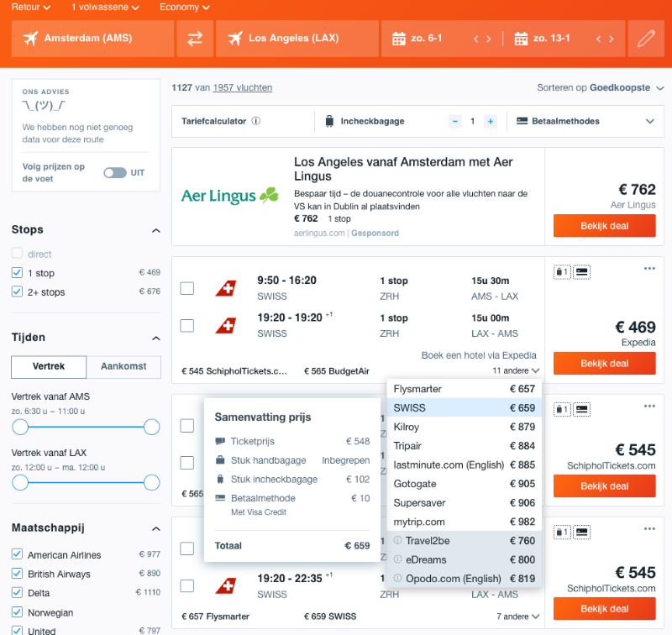Click previous day arrow for departure date
Image resolution: width=672 pixels, height=635 pixels.
[476, 39]
